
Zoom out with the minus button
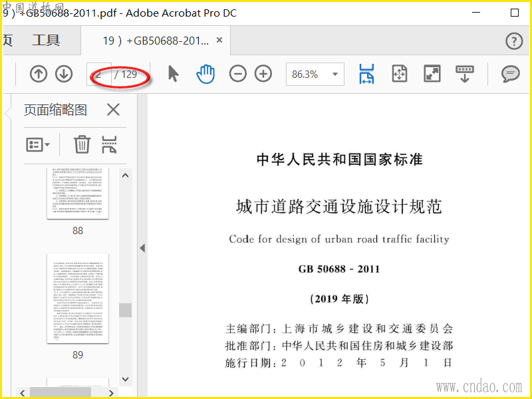pos(238,74)
